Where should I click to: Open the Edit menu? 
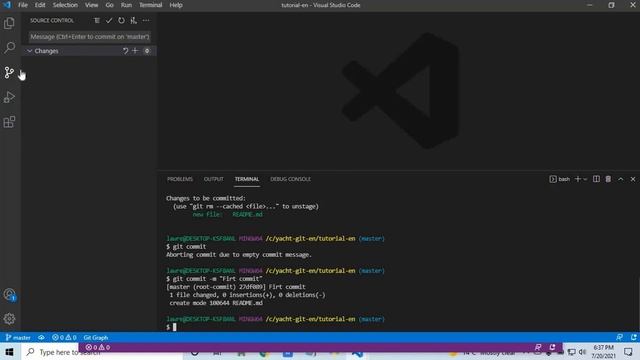click(x=40, y=5)
